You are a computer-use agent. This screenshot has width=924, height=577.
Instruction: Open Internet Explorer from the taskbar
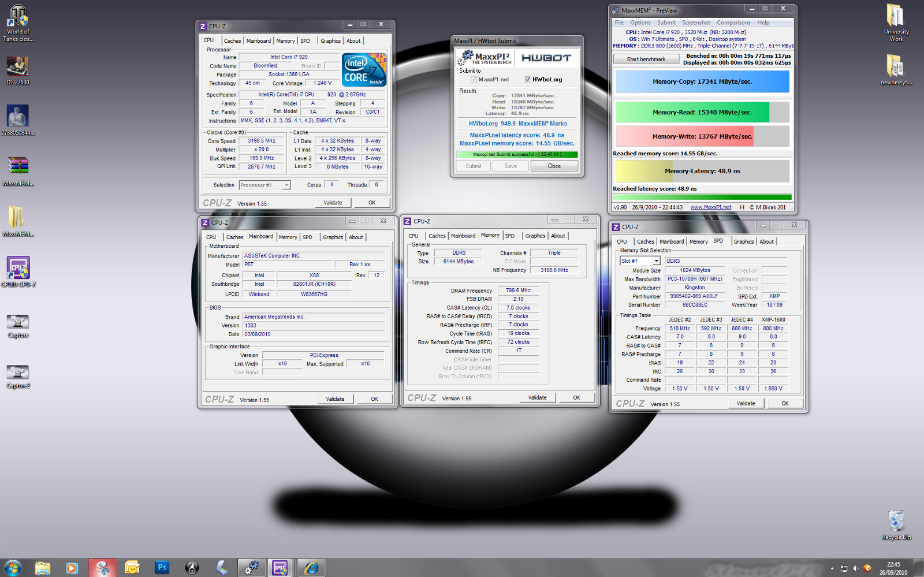(312, 568)
